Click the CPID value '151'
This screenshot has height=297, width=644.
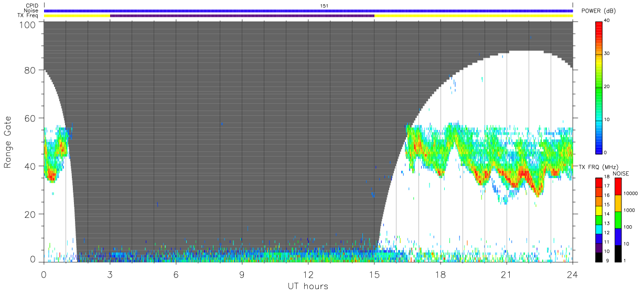click(x=325, y=6)
